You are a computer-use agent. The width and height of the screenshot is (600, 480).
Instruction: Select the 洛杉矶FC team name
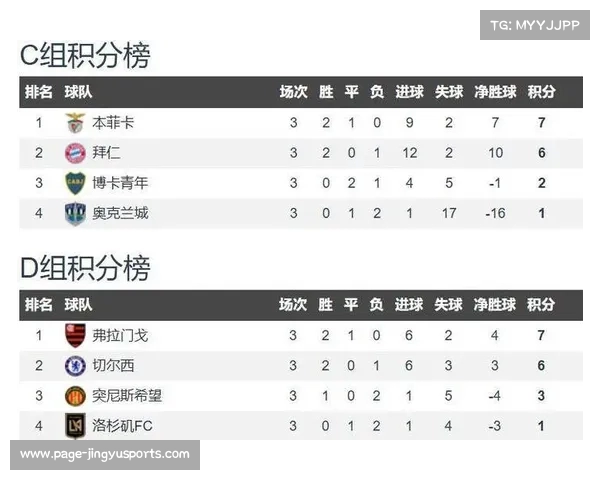(x=122, y=426)
